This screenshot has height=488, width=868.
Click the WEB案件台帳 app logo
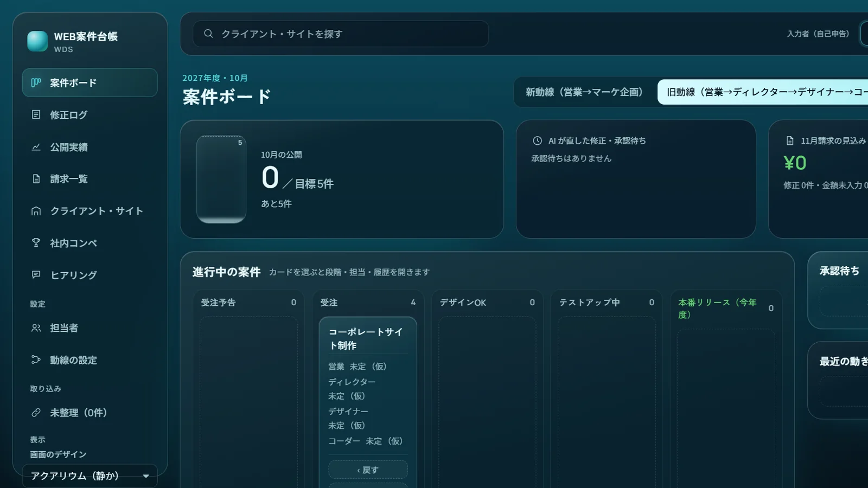[x=37, y=41]
